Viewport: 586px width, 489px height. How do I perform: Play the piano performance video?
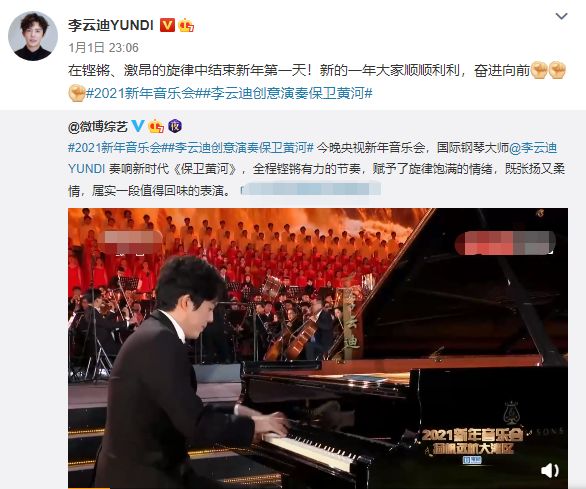tap(318, 348)
